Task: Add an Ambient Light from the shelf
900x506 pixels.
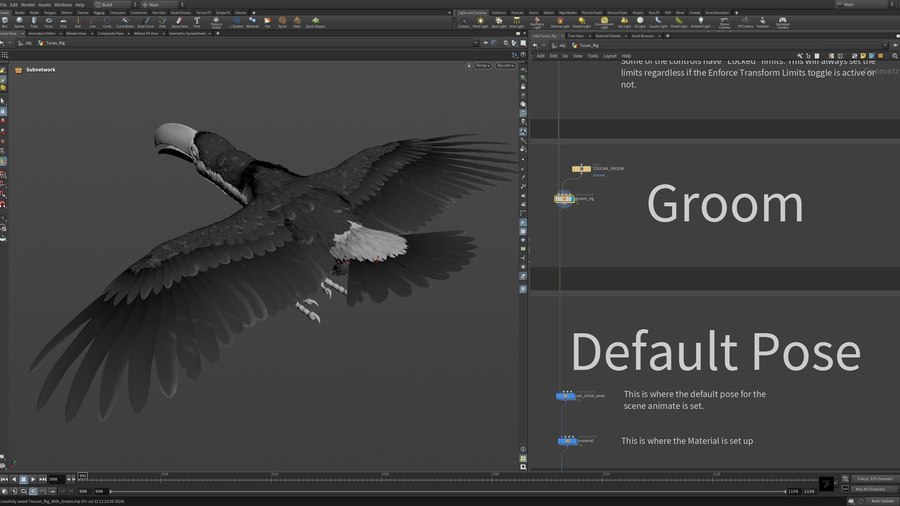Action: [x=700, y=22]
